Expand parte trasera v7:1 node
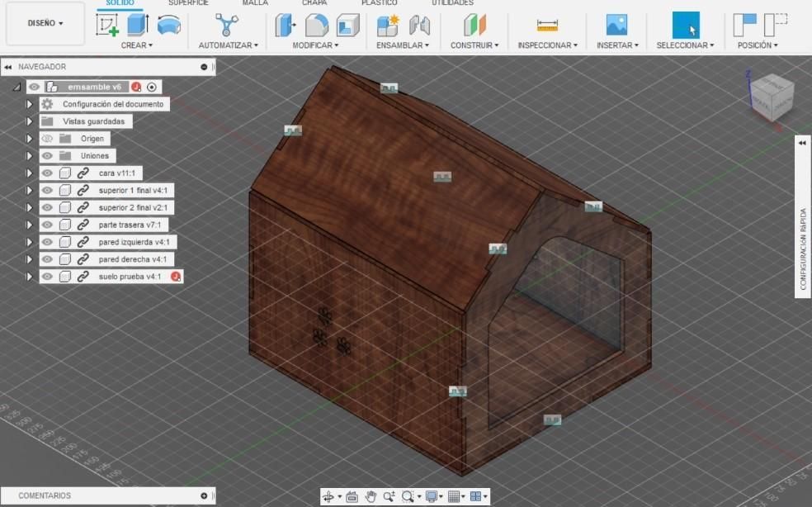Viewport: 812px width, 507px height. (x=29, y=225)
